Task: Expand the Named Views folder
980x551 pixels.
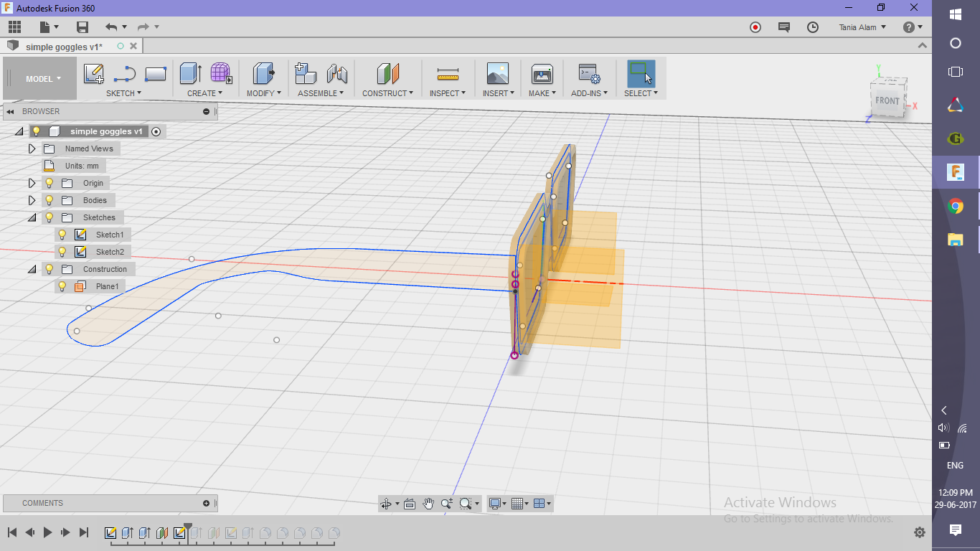Action: tap(32, 149)
